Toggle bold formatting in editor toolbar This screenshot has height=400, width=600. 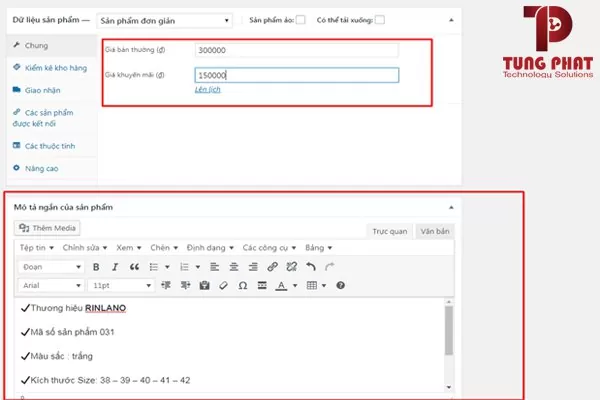96,267
